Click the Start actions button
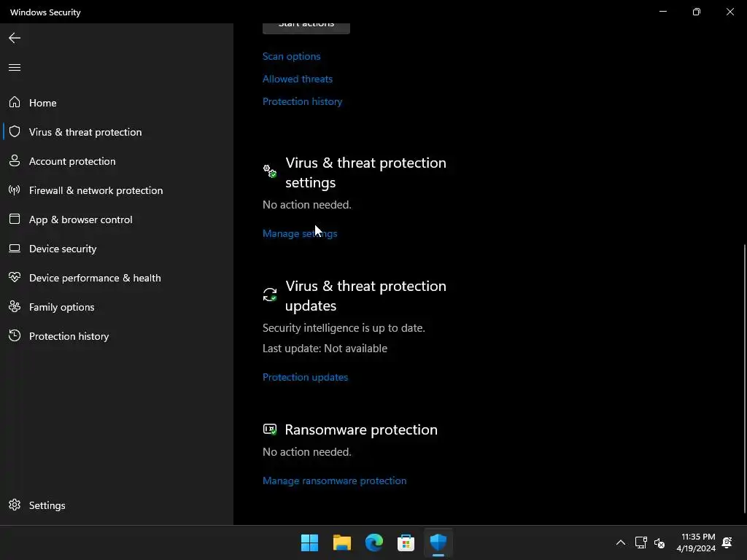Screen dimensions: 747x560 306,28
